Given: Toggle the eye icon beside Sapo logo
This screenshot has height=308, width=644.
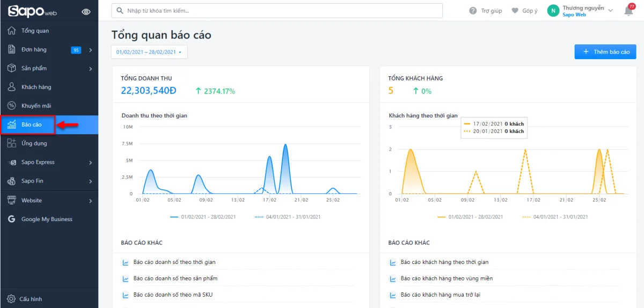Looking at the screenshot, I should click(x=86, y=12).
